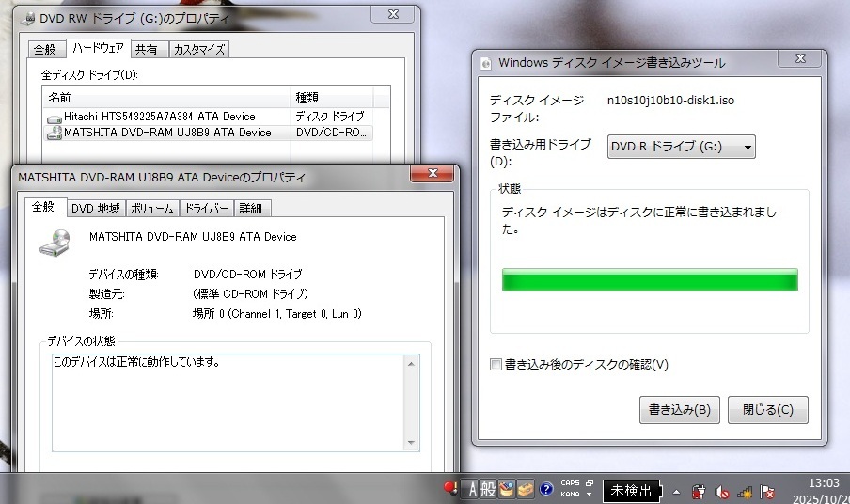Click the red IME alert icon in language bar
Image resolution: width=850 pixels, height=504 pixels.
pos(450,489)
